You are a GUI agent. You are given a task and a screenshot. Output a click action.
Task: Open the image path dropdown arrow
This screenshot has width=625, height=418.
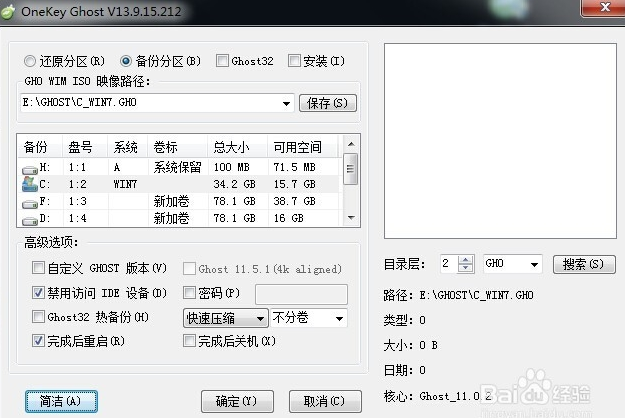pos(286,103)
